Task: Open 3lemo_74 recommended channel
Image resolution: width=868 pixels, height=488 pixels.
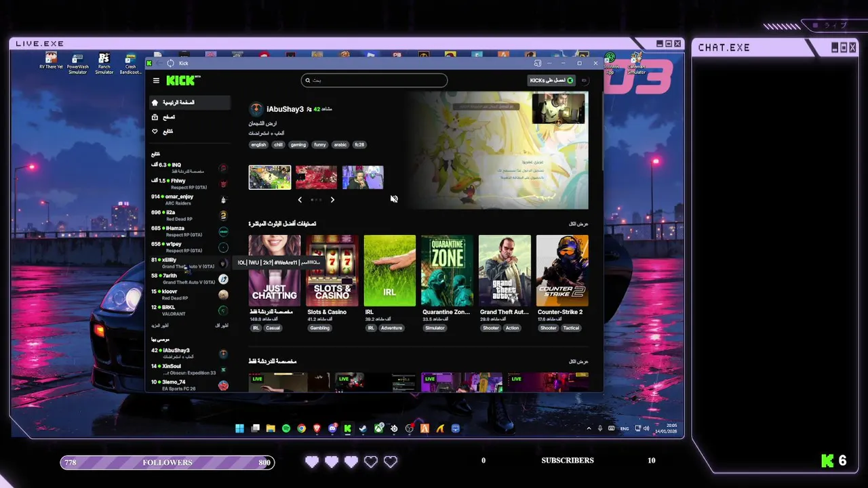Action: 190,385
